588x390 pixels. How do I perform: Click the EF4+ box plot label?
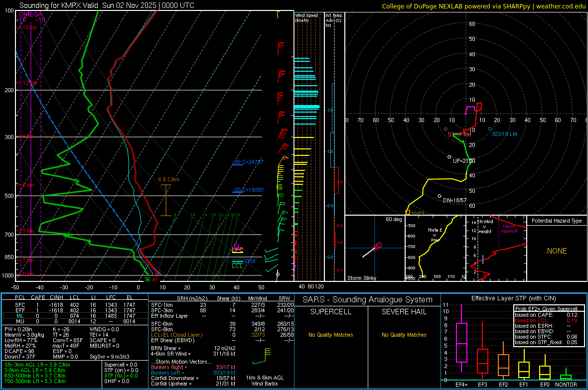click(461, 385)
